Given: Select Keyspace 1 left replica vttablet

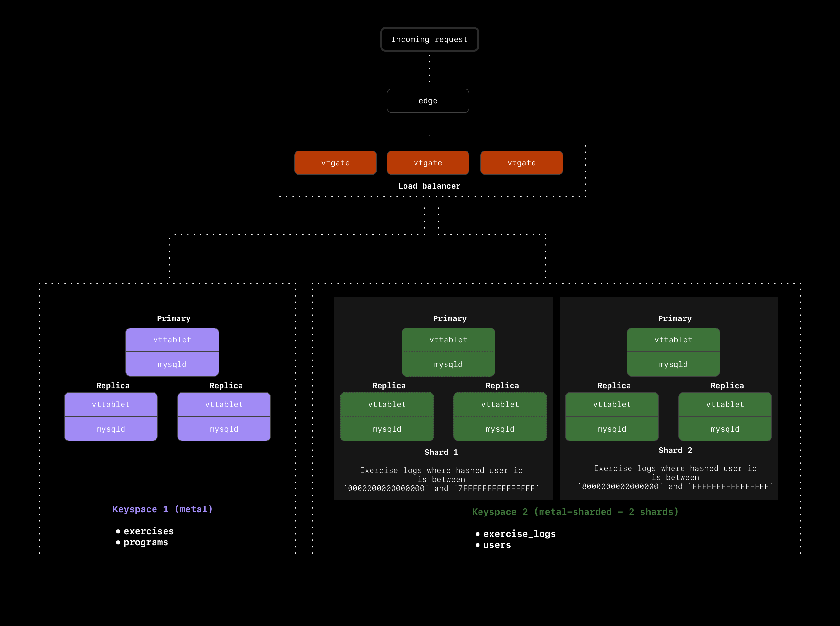Looking at the screenshot, I should click(x=111, y=404).
